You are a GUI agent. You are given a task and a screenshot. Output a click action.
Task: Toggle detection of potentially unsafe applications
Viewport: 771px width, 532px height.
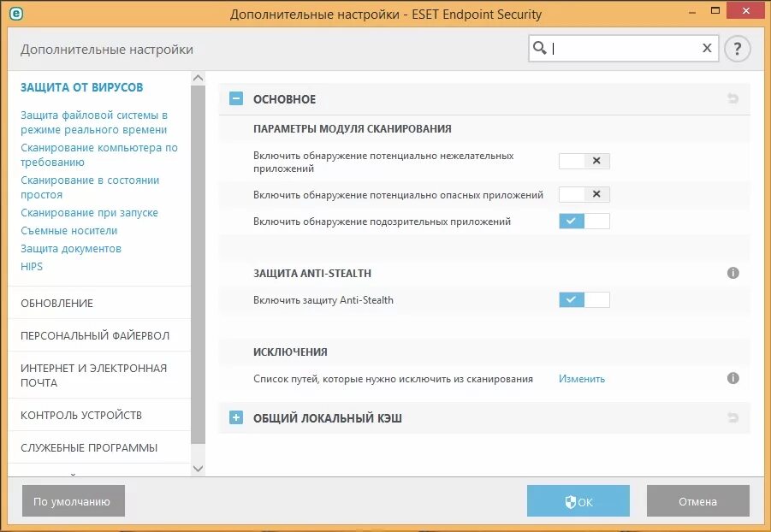[x=584, y=194]
